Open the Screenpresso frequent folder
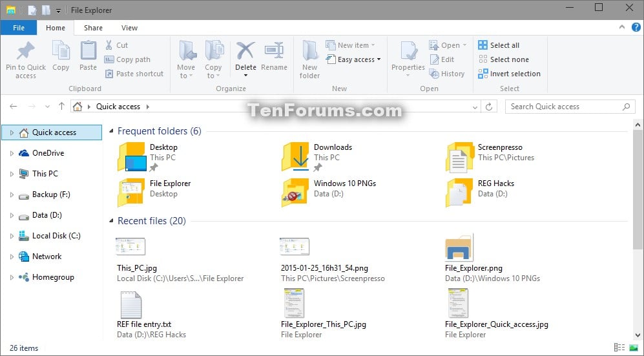This screenshot has height=356, width=644. (x=490, y=156)
